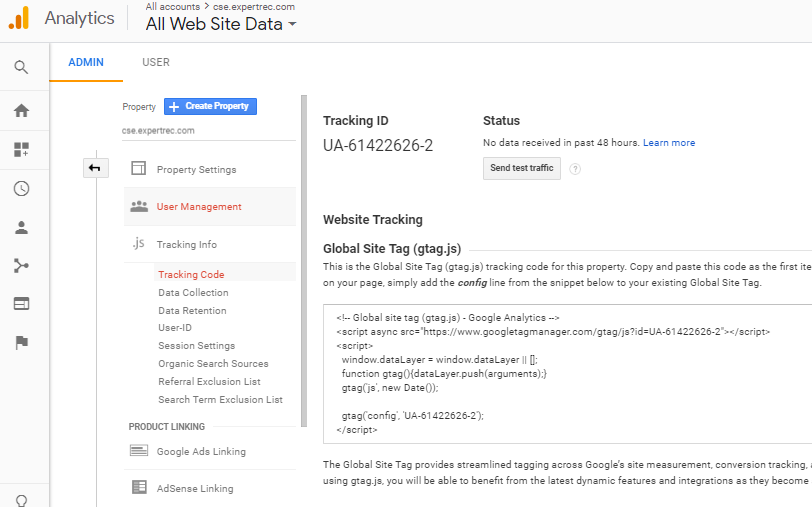Follow the Learn more link
Viewport: 812px width, 507px height.
pos(669,143)
